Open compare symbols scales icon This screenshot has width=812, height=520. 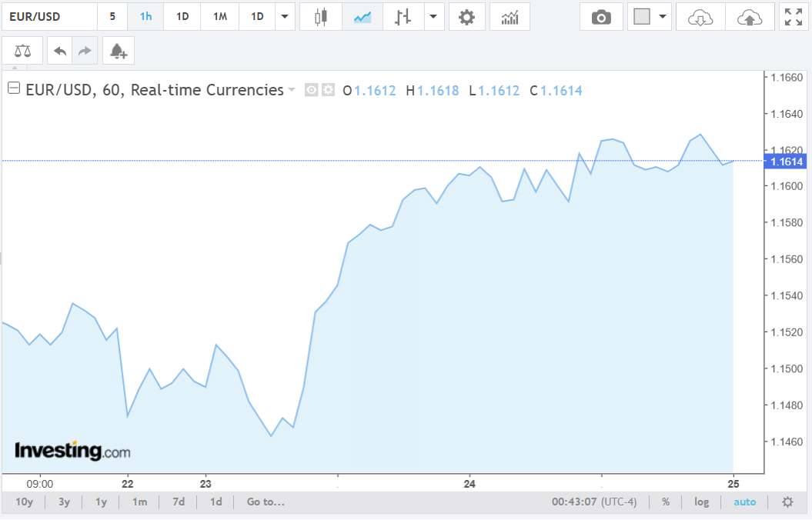pos(22,51)
